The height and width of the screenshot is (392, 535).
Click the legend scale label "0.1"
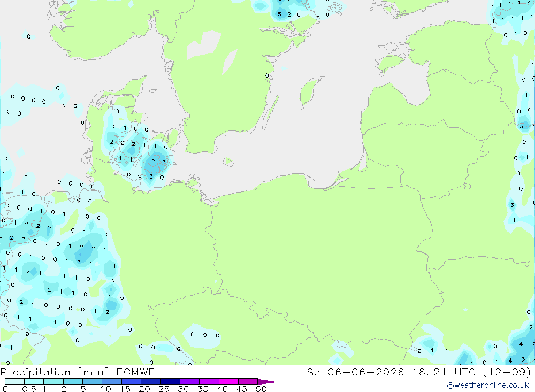coord(9,389)
